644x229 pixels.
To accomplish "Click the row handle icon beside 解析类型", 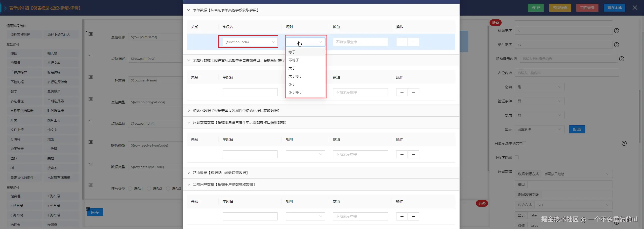I will pos(91,142).
